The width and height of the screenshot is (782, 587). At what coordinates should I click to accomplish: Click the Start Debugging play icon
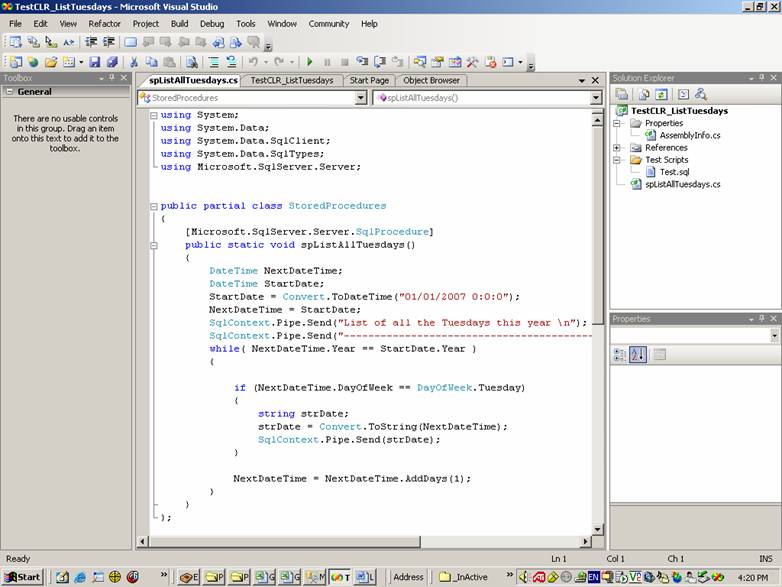click(x=309, y=62)
